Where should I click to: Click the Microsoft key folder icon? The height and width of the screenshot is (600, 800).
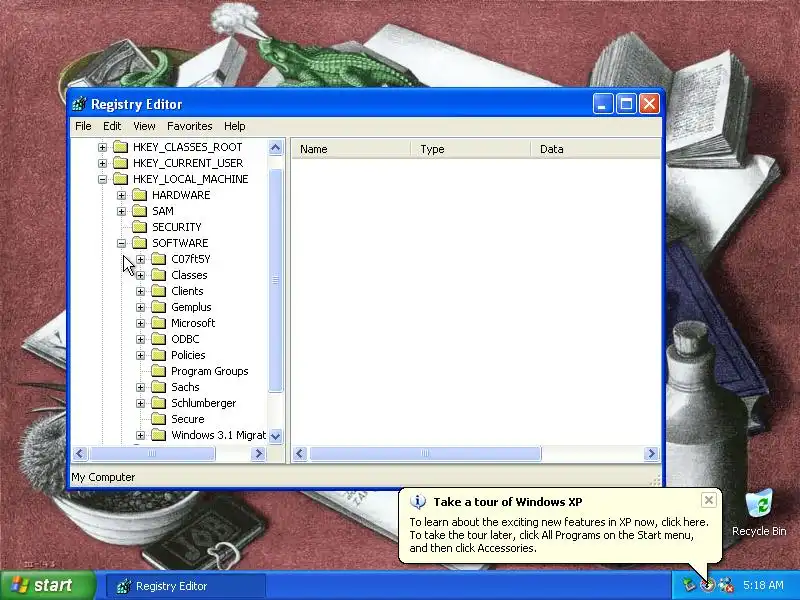[x=159, y=323]
